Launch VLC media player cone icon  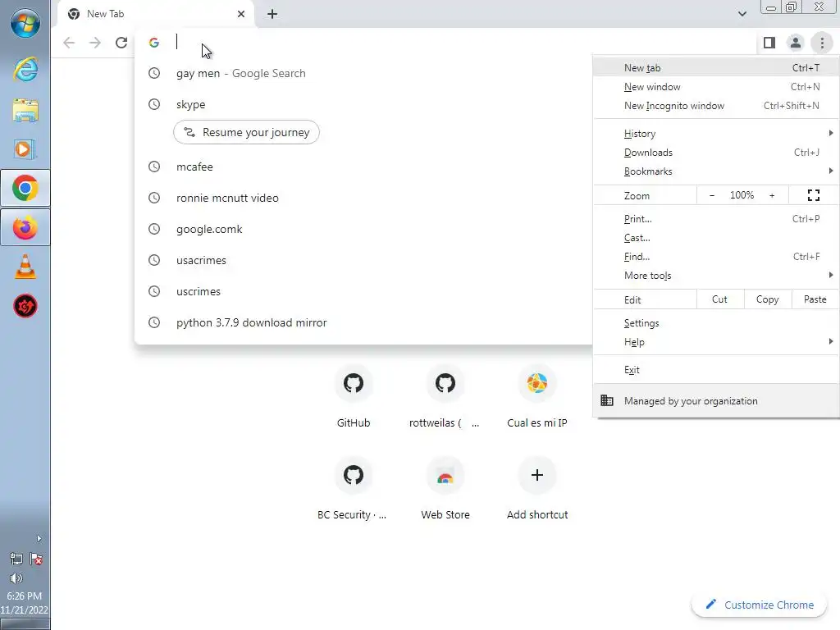pos(25,267)
